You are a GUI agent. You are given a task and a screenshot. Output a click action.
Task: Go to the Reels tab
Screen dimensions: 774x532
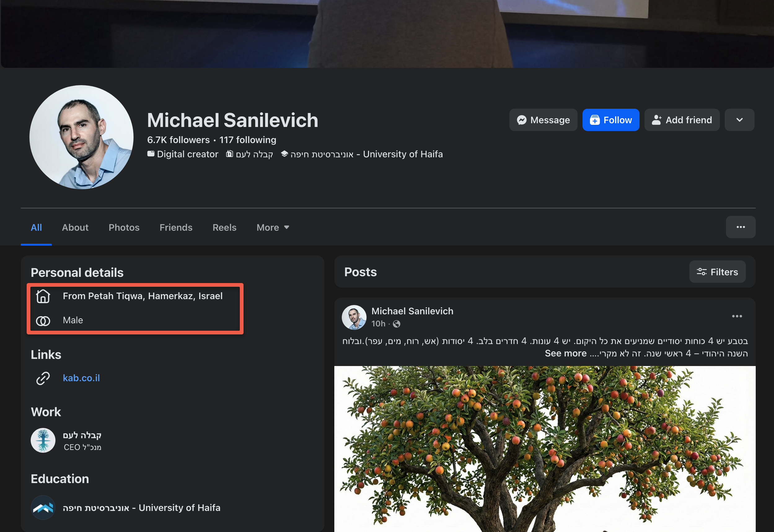[224, 227]
